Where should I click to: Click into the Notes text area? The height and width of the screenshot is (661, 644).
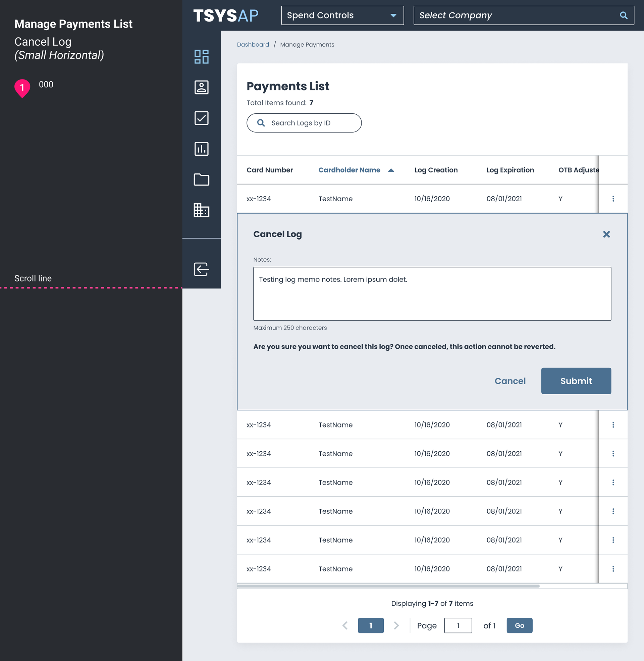pyautogui.click(x=432, y=294)
